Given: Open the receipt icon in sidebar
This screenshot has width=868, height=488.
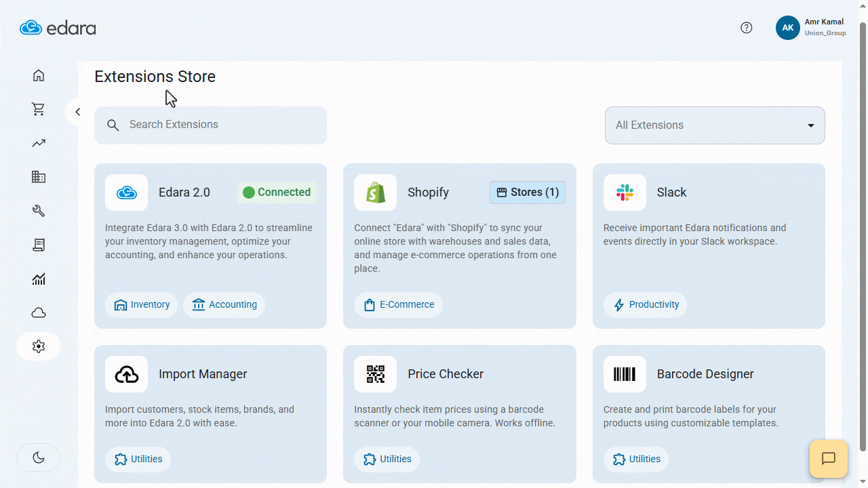Looking at the screenshot, I should point(39,245).
